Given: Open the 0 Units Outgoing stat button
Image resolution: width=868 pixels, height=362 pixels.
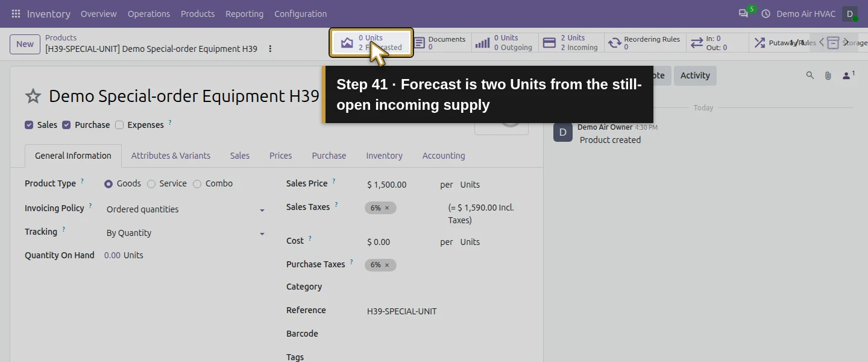Looking at the screenshot, I should (x=505, y=43).
